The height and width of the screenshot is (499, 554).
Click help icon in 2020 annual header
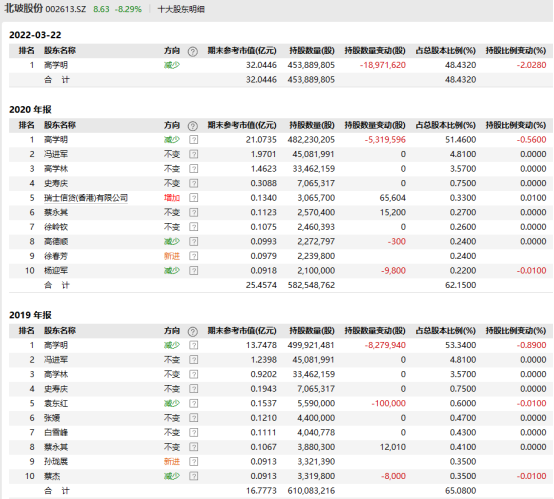pos(193,126)
